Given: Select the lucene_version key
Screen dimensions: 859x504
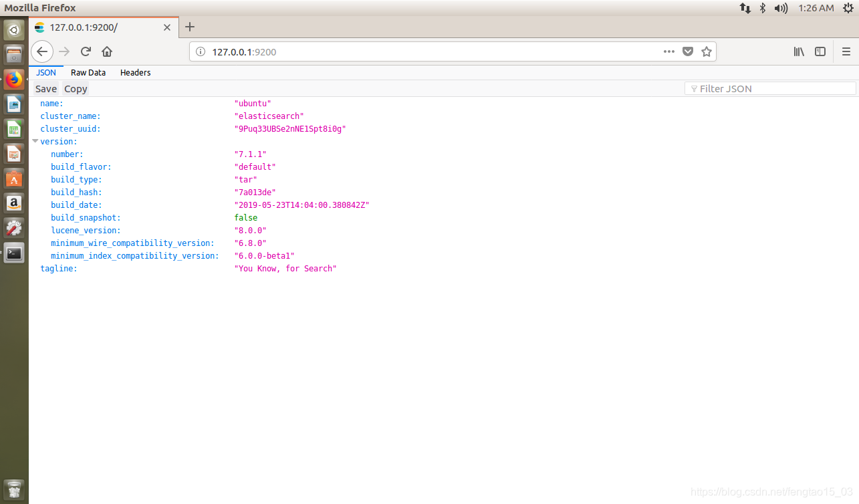Looking at the screenshot, I should coord(86,231).
